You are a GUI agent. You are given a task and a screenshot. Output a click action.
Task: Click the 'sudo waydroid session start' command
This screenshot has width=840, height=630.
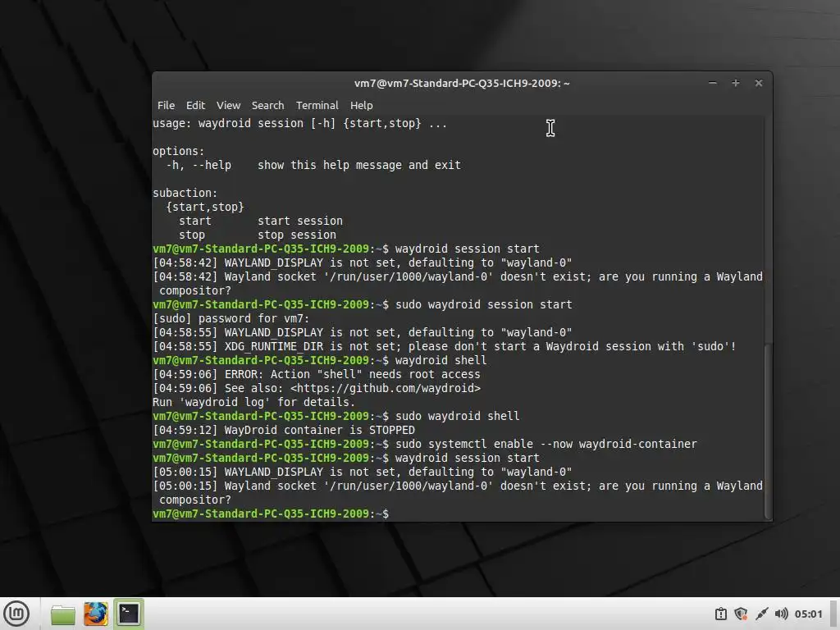pos(484,304)
